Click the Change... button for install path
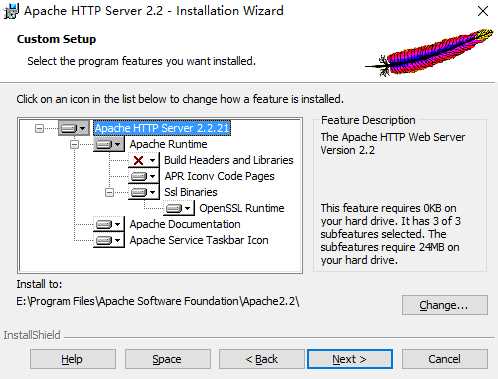Image resolution: width=498 pixels, height=379 pixels. click(x=445, y=305)
